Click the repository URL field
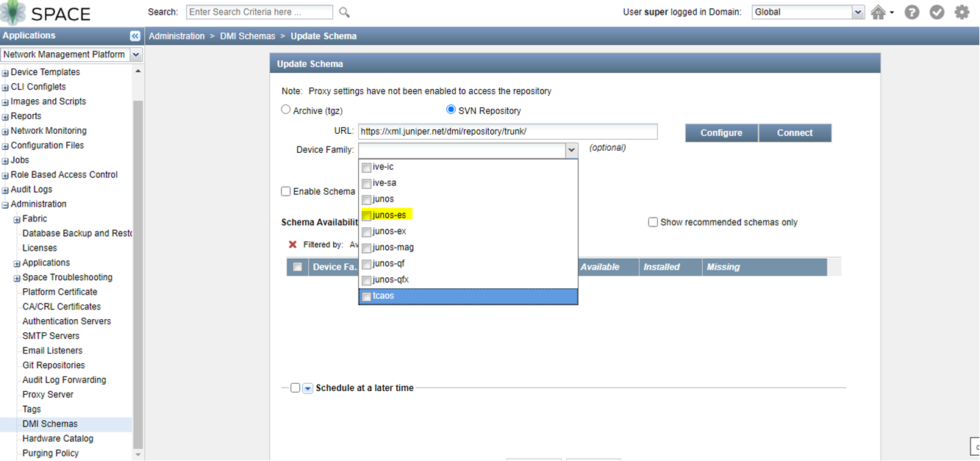 [x=508, y=132]
